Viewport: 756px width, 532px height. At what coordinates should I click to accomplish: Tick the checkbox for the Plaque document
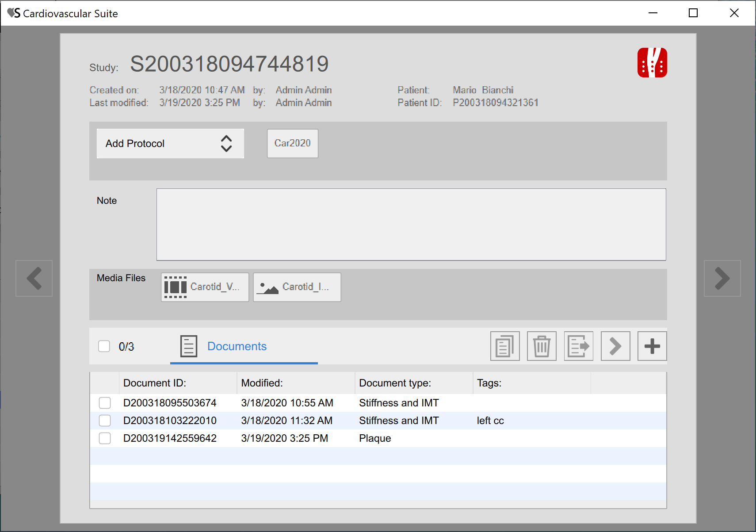tap(105, 438)
